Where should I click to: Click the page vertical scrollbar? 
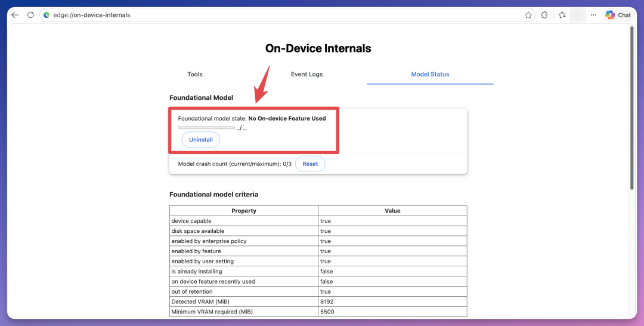point(633,107)
